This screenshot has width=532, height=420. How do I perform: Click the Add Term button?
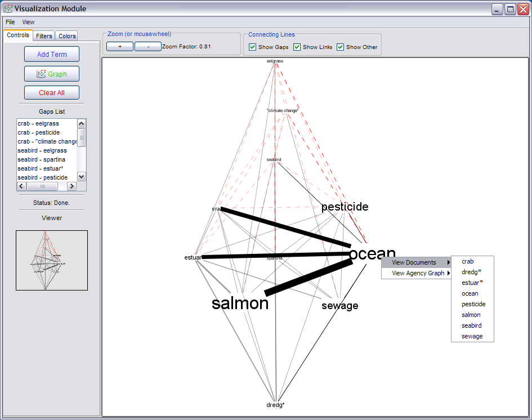(52, 54)
